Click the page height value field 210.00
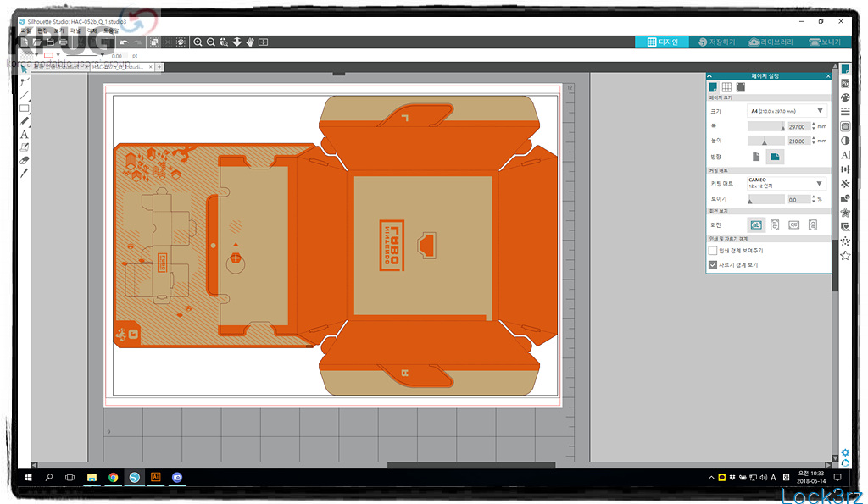This screenshot has height=504, width=868. click(798, 141)
